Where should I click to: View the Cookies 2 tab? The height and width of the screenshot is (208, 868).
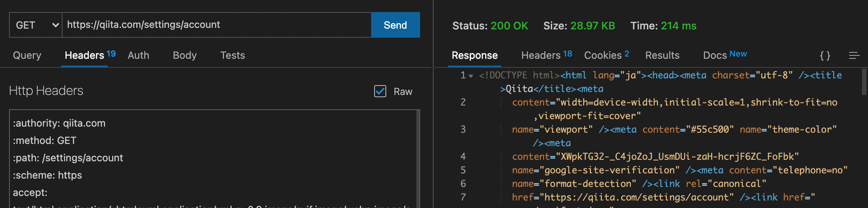click(606, 55)
